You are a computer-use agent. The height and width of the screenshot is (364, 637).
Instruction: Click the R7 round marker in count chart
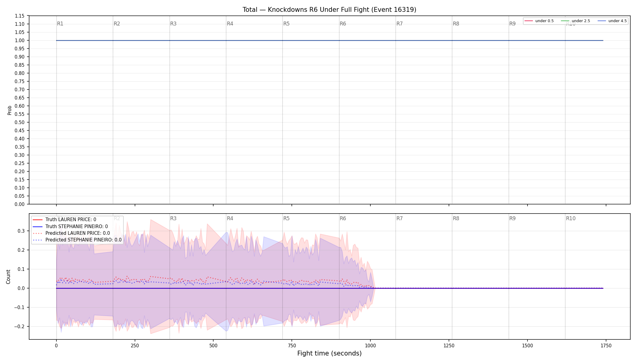pos(399,218)
